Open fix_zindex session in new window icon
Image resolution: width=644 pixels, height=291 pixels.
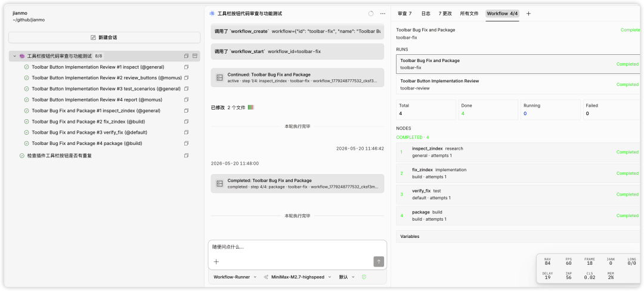(x=186, y=122)
